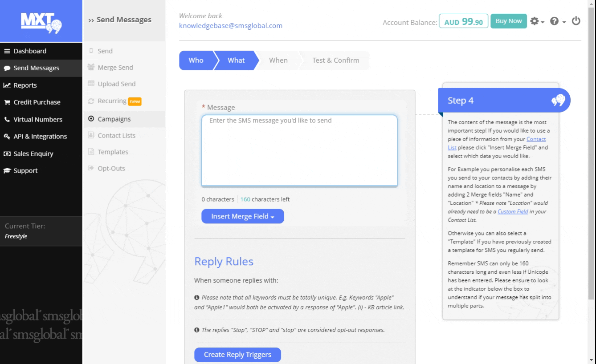Click the Reports chart icon
The height and width of the screenshot is (364, 596).
[7, 85]
